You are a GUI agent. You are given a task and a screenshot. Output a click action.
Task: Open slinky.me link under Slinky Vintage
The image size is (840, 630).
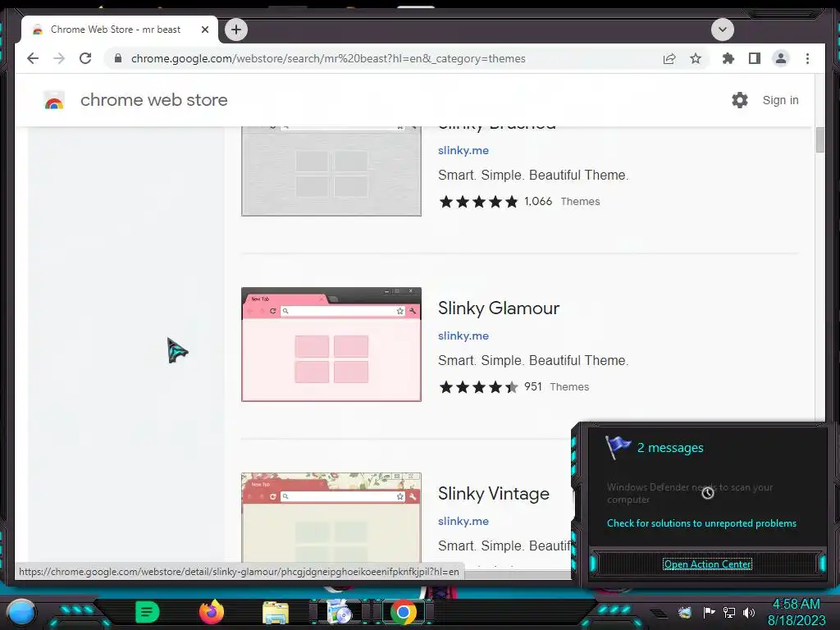463,521
